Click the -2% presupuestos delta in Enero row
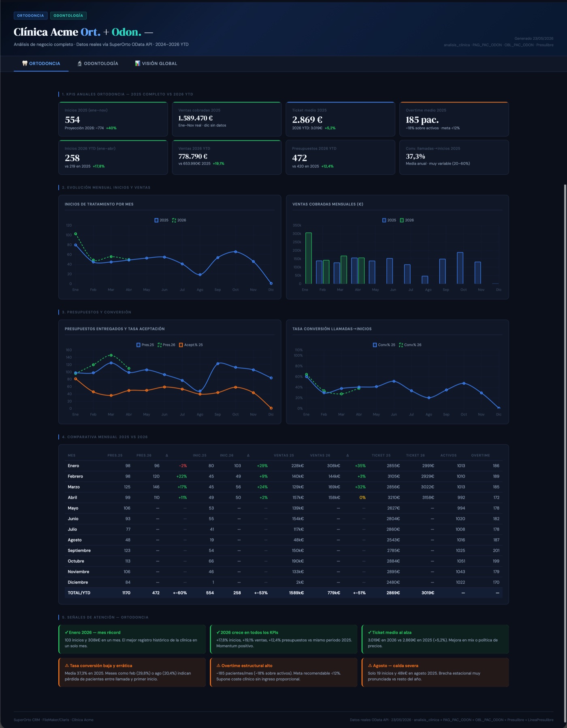The width and height of the screenshot is (567, 728). coord(183,466)
